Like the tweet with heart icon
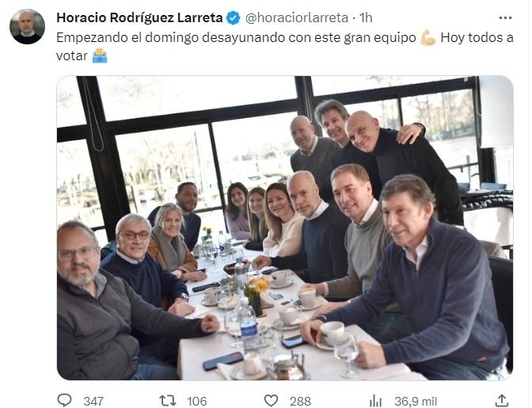The image size is (532, 408). (x=271, y=401)
